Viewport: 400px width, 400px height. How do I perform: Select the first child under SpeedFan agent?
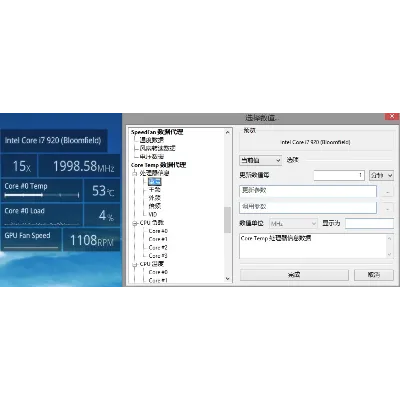(x=152, y=140)
